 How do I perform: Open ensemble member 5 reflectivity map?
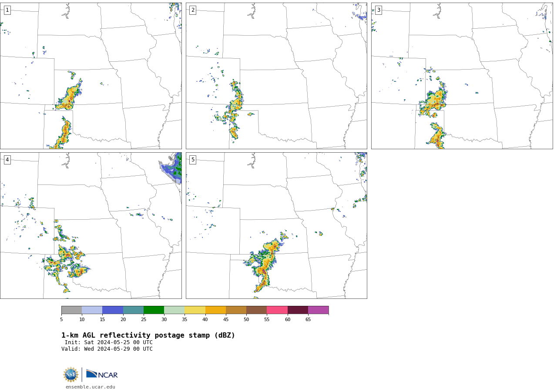(x=276, y=225)
